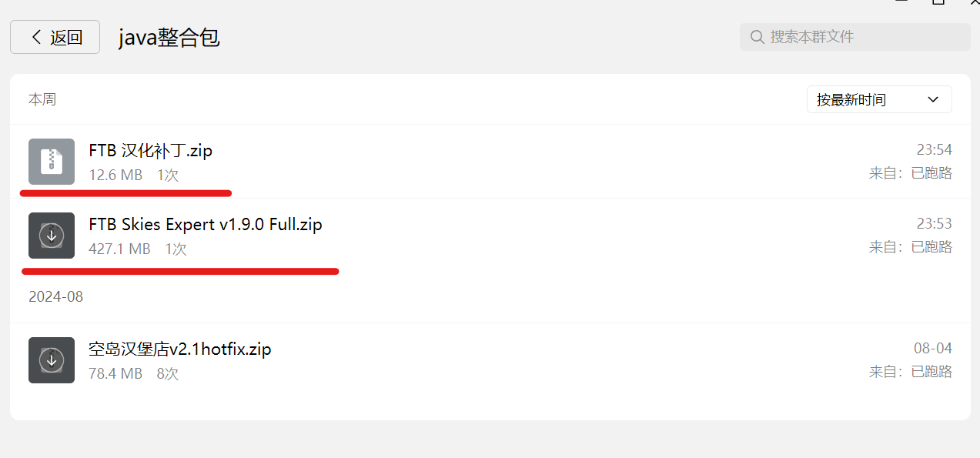Click the back arrow chevron icon
Screen dimensions: 980x458
click(x=35, y=37)
